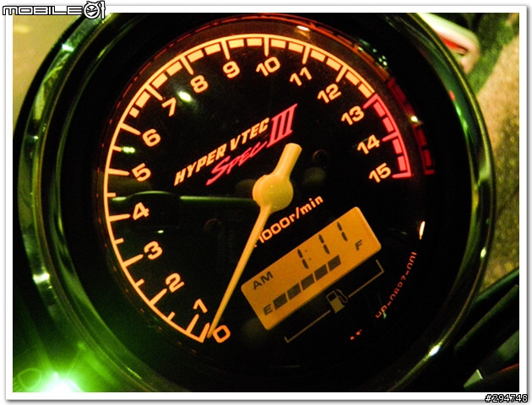Select the number 0 on tachometer
The width and height of the screenshot is (532, 405).
[x=221, y=333]
